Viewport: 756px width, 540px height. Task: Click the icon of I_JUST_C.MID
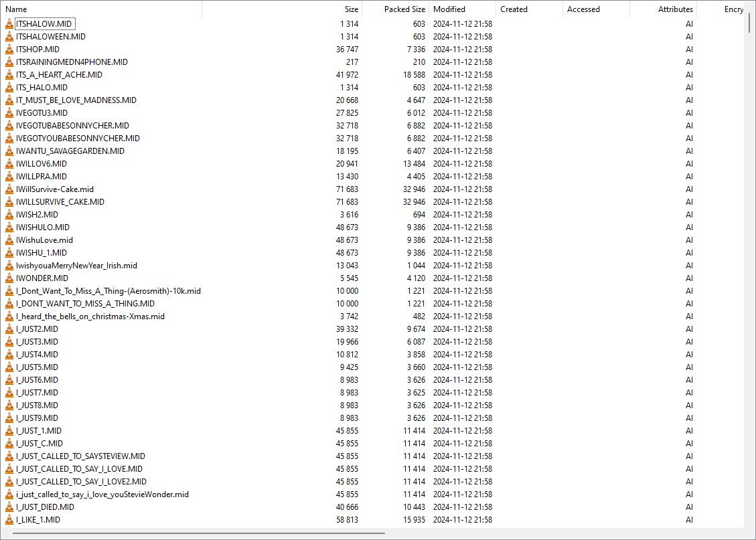pyautogui.click(x=9, y=444)
